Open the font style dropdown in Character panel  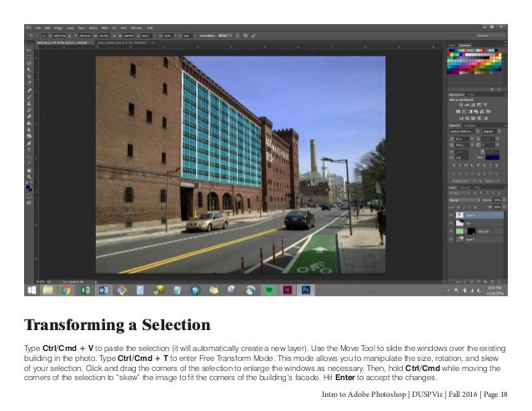coord(492,131)
